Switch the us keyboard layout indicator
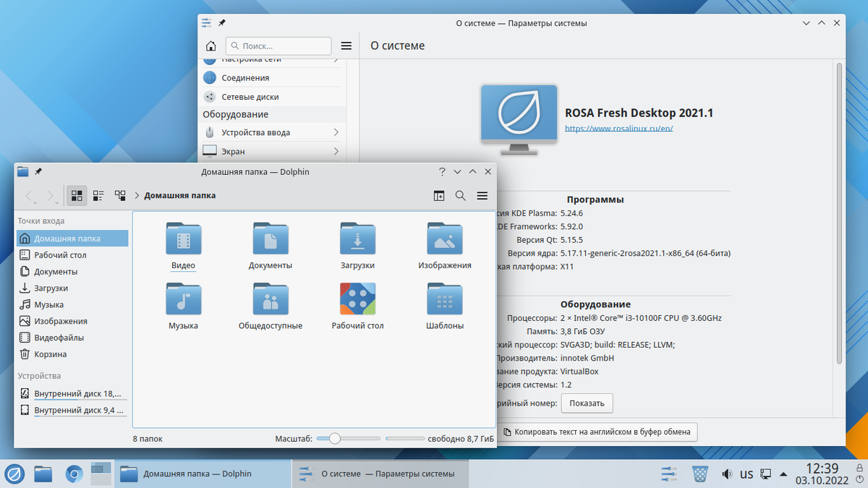This screenshot has width=868, height=488. point(746,475)
